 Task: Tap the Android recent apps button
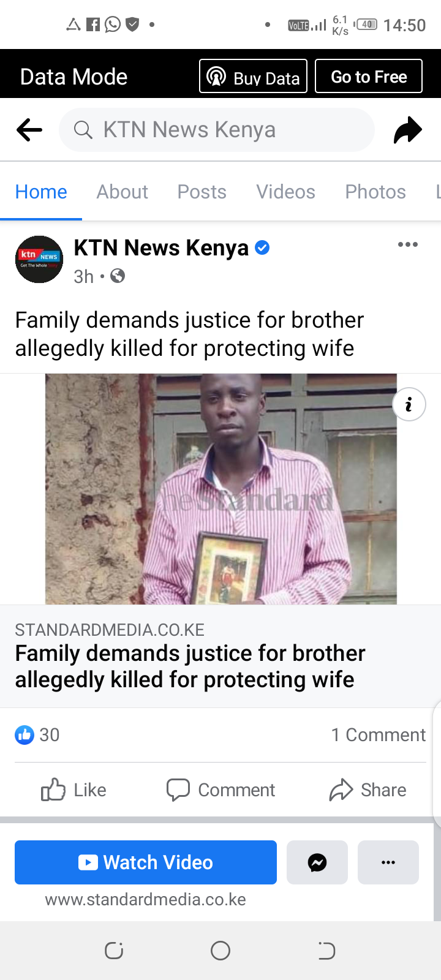pyautogui.click(x=115, y=951)
